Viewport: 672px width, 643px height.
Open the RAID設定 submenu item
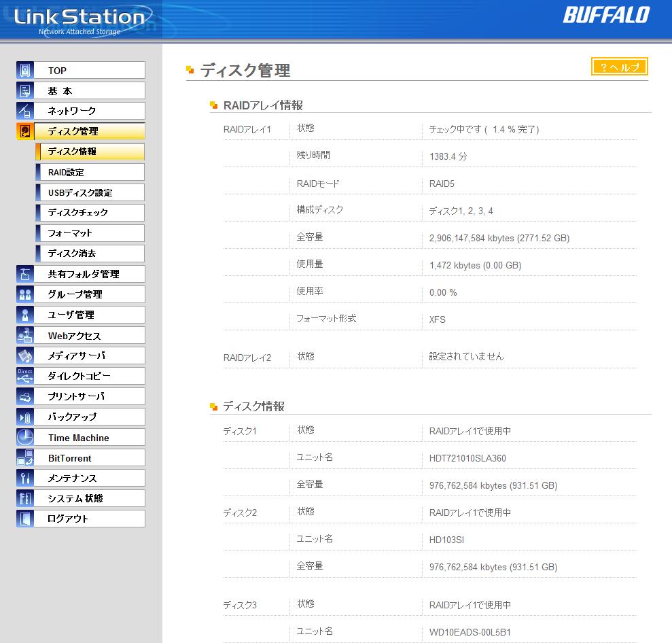[90, 172]
